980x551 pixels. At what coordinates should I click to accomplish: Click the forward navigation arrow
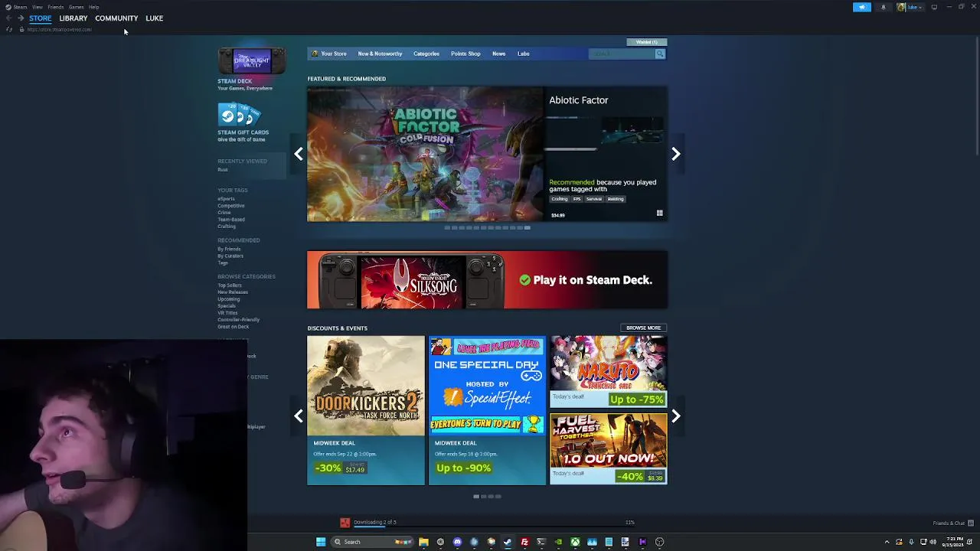pos(21,18)
